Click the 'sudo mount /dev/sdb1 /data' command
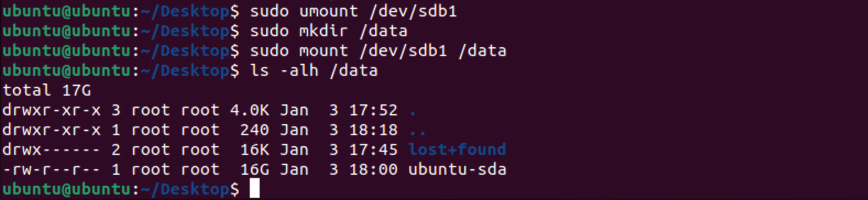The image size is (868, 200). [x=378, y=51]
